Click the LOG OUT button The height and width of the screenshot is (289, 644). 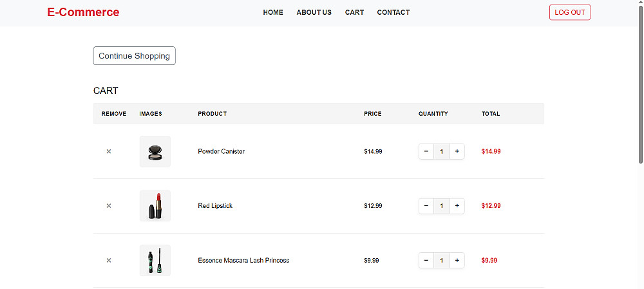[570, 12]
